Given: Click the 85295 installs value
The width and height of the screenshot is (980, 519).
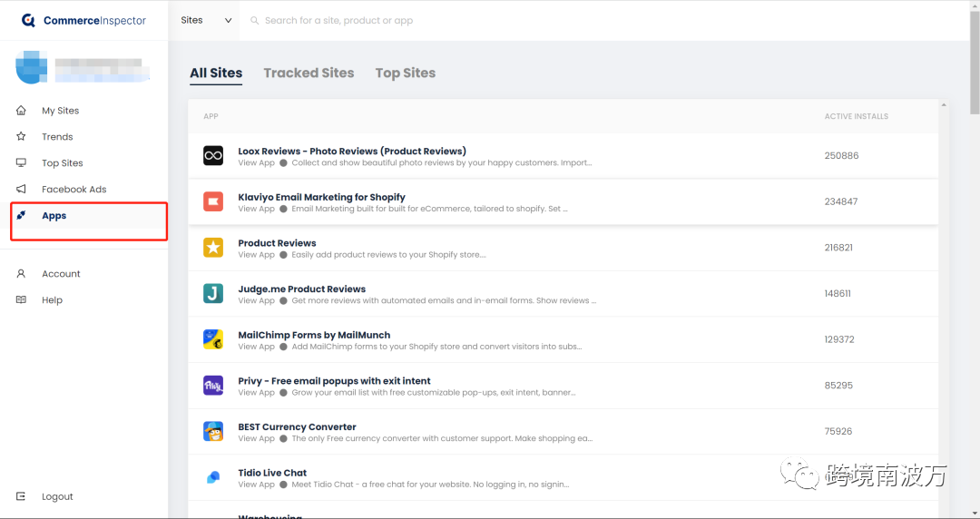Looking at the screenshot, I should (838, 386).
